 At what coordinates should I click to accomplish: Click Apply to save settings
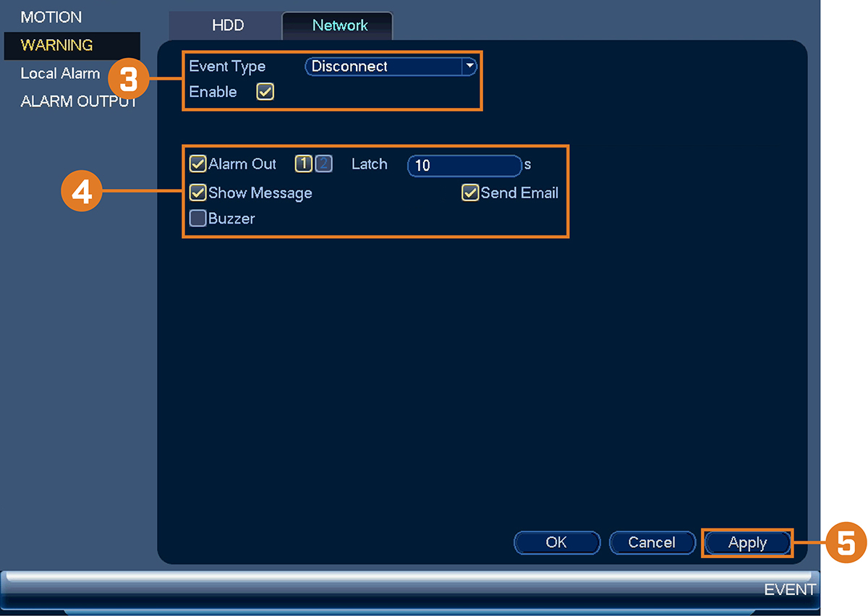pyautogui.click(x=747, y=543)
